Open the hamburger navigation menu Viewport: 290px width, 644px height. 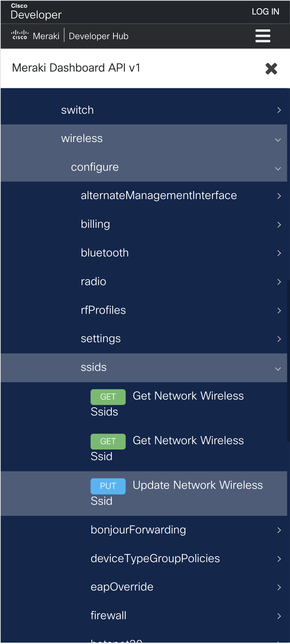click(263, 36)
